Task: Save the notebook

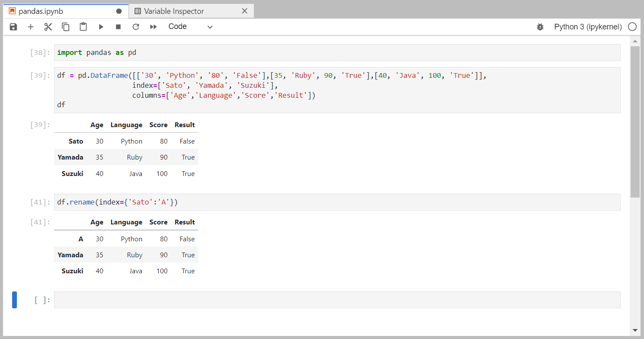Action: 13,26
